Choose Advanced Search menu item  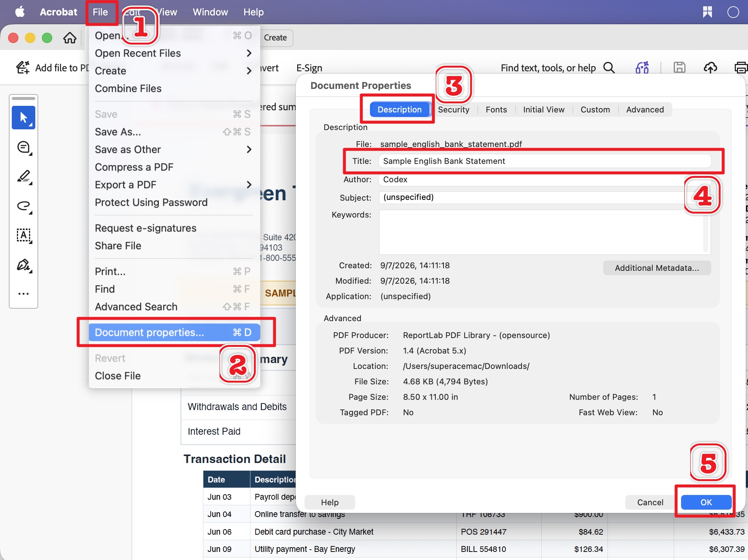pos(174,307)
